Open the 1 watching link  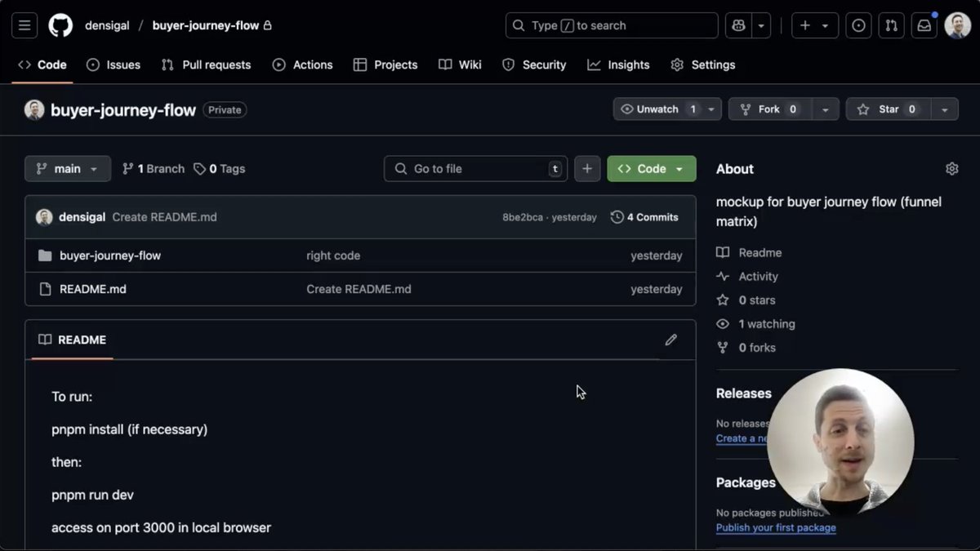[x=756, y=324]
